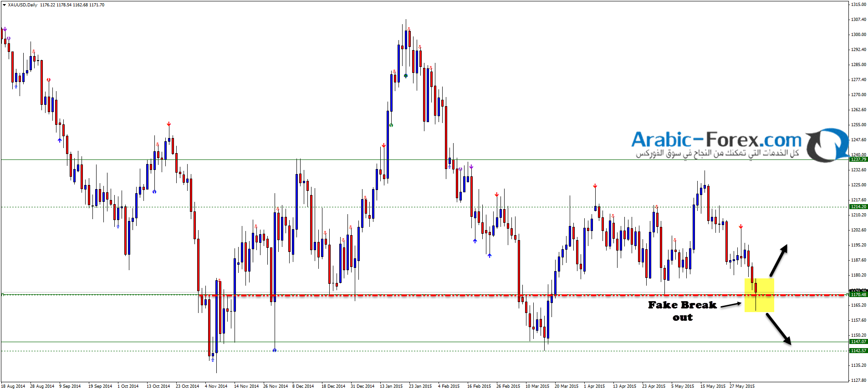This screenshot has width=868, height=390.
Task: Click the OHLC value 1171.70 in header
Action: 97,5
